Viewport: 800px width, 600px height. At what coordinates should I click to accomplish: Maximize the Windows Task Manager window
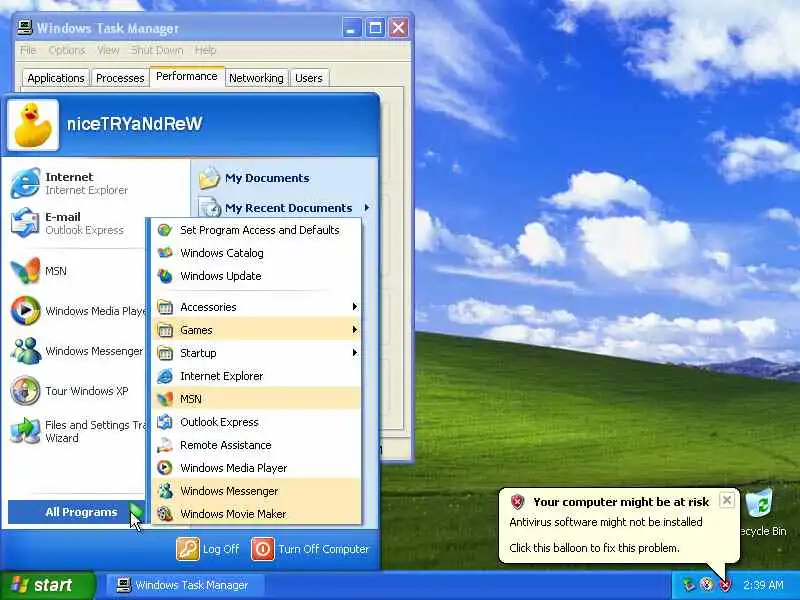click(375, 28)
